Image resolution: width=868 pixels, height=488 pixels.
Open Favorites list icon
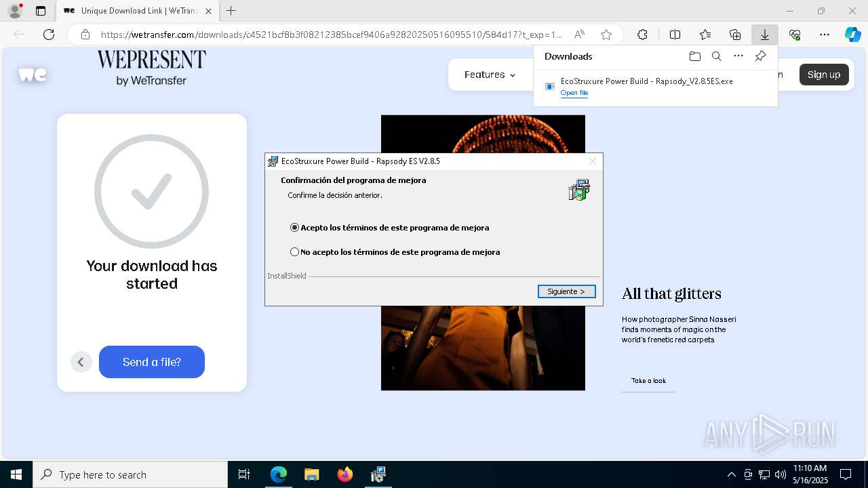[x=705, y=35]
